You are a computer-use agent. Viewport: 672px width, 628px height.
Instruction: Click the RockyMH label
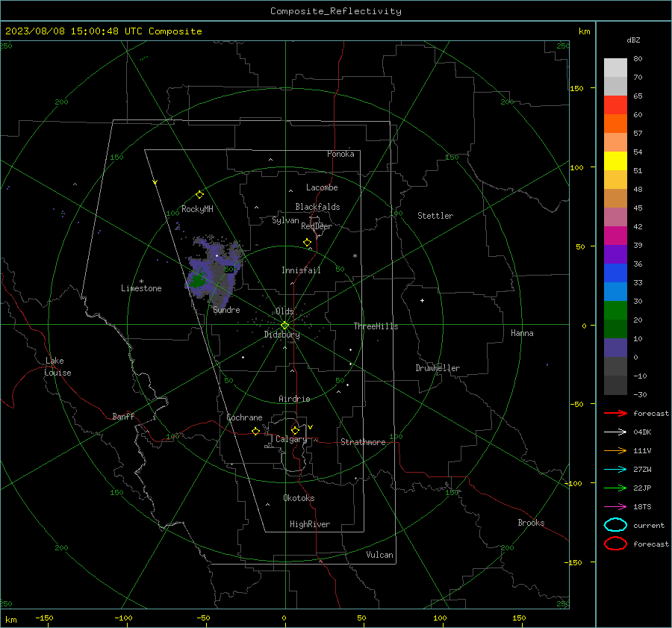point(197,209)
